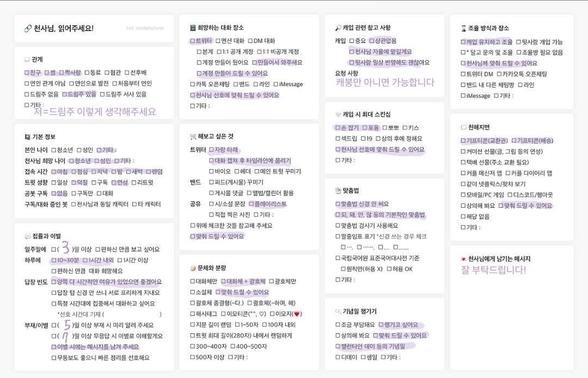Tick the "구독만" checkbox in 공봇 구독

coord(73,193)
